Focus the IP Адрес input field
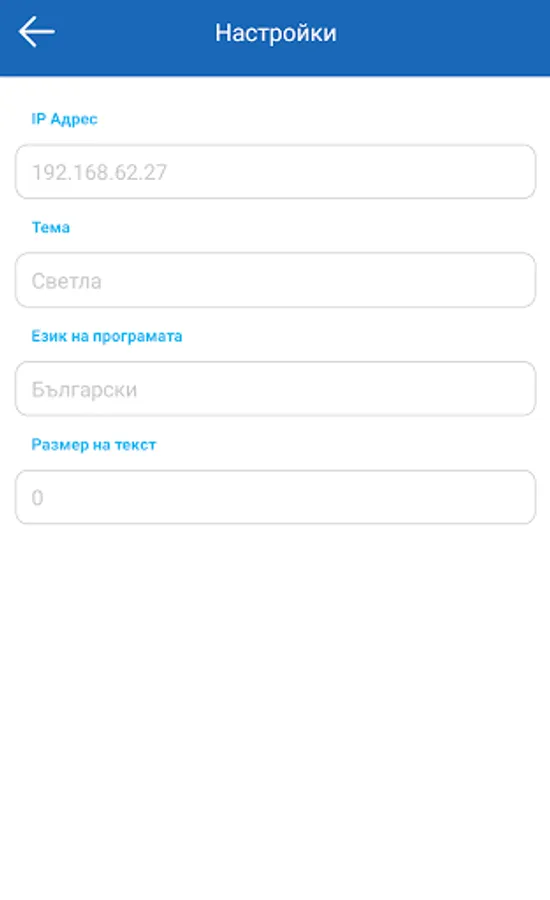Screen dimensions: 550x900 pyautogui.click(x=276, y=172)
